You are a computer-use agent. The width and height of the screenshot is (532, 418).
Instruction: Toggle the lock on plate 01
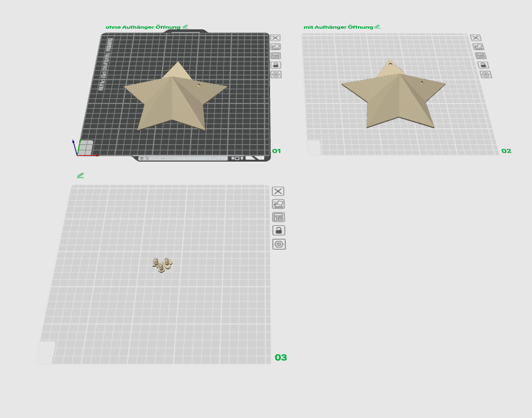click(x=276, y=65)
